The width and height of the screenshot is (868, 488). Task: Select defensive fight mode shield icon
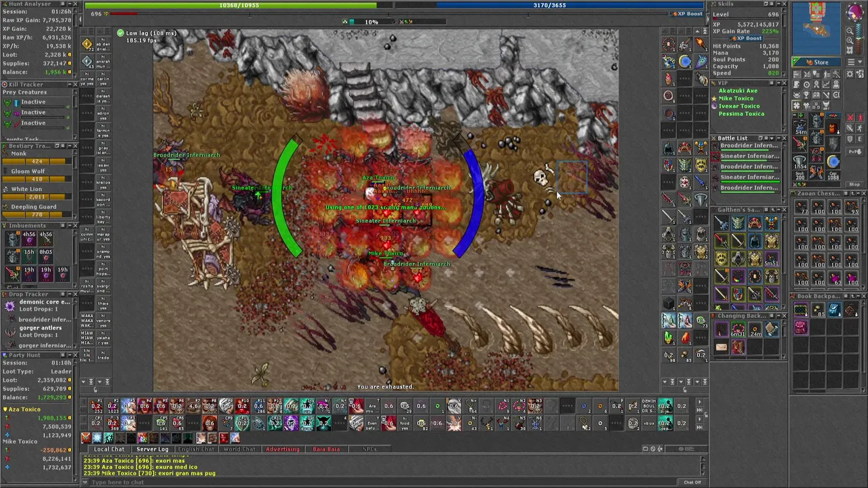tap(850, 139)
